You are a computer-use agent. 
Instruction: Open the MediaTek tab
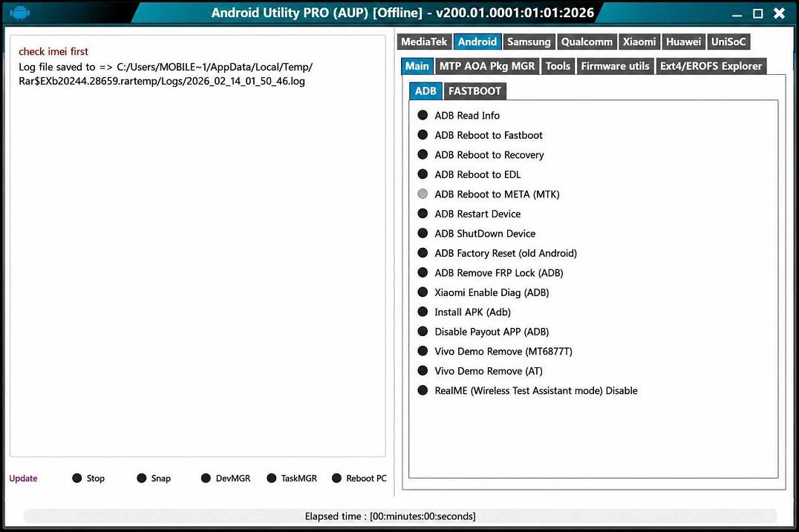tap(424, 42)
